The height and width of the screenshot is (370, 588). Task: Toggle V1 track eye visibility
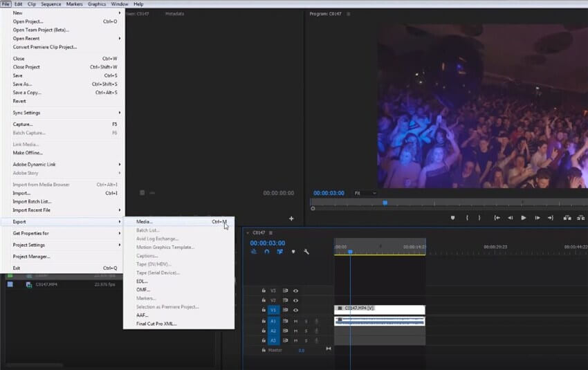tap(295, 310)
